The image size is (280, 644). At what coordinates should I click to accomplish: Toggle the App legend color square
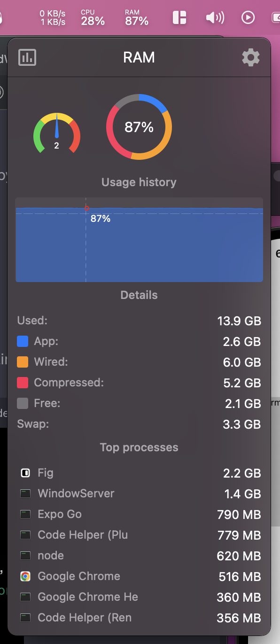tap(23, 341)
